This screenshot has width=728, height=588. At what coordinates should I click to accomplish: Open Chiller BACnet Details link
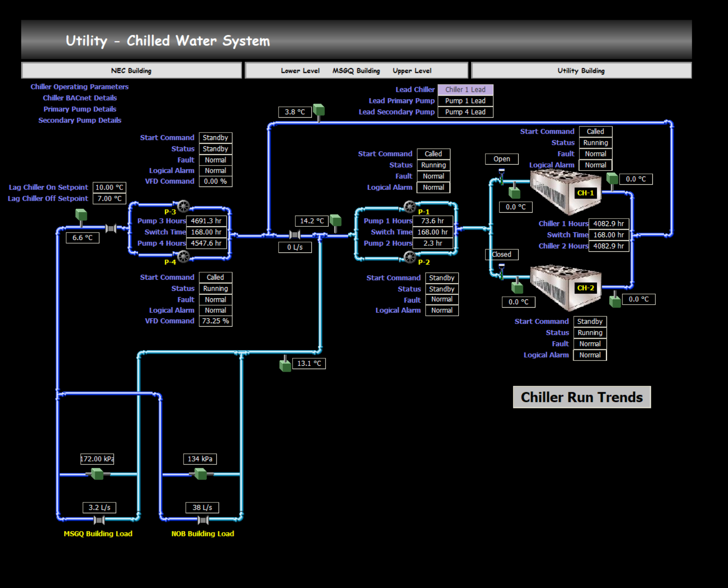tap(80, 98)
